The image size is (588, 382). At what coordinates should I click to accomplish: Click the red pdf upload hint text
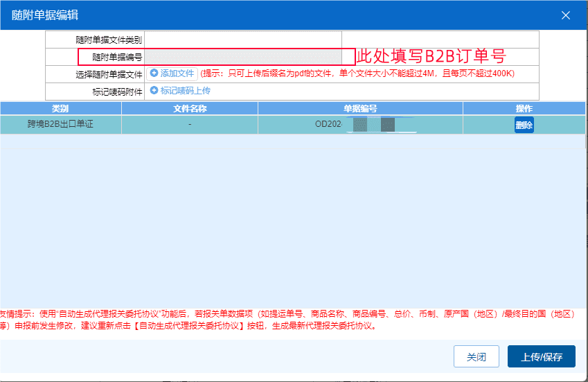357,73
